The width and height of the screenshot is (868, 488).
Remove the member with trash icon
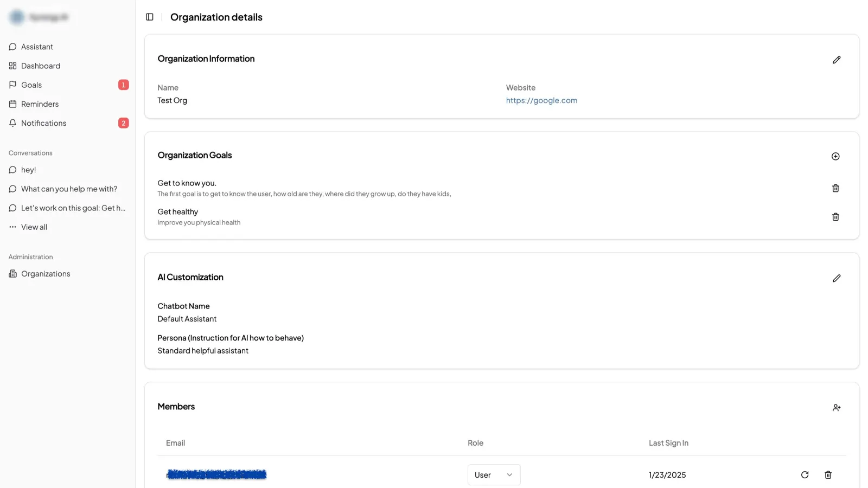click(x=828, y=475)
